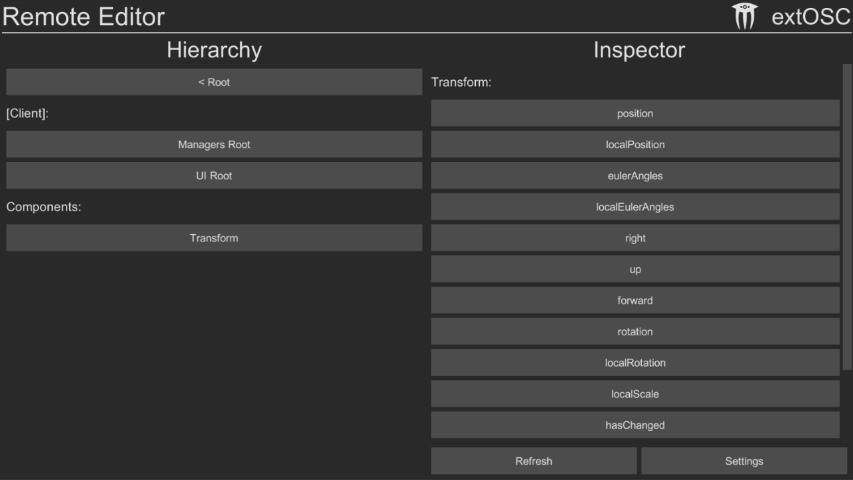Click the extOSC title text
The image size is (853, 480).
[811, 16]
